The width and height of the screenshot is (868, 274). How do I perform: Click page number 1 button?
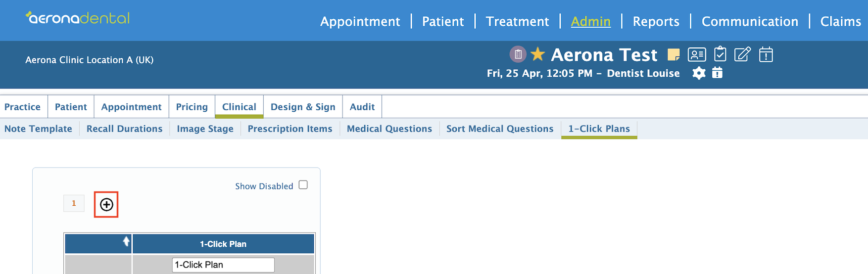[x=74, y=203]
